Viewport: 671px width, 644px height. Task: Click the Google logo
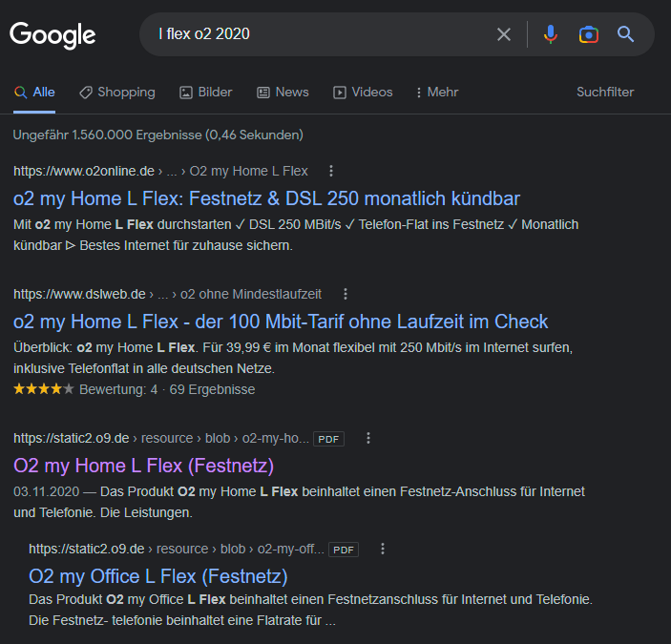point(52,34)
